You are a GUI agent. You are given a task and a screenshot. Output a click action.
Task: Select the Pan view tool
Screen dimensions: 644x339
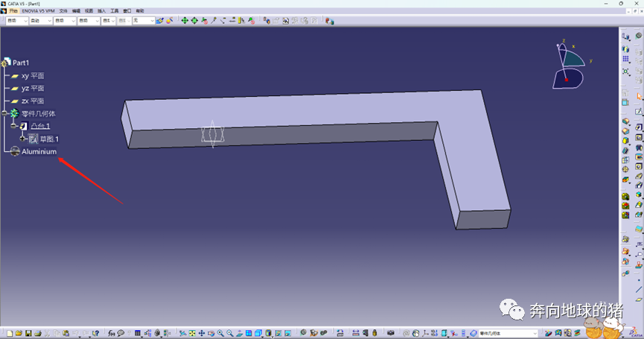(202, 333)
